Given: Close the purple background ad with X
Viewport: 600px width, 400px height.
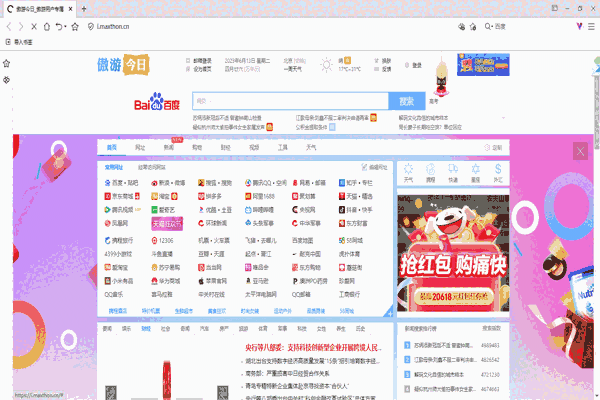Looking at the screenshot, I should tap(580, 151).
